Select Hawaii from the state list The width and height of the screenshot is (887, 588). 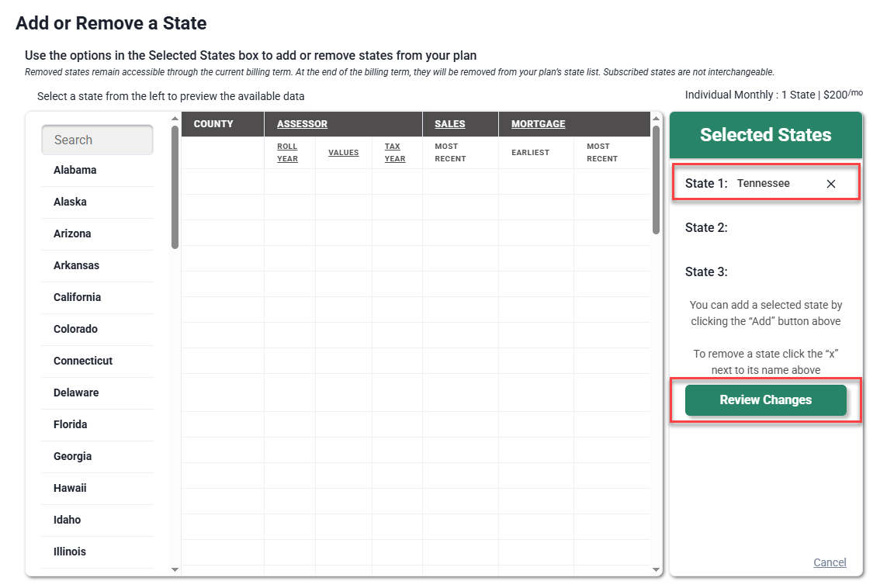point(70,488)
